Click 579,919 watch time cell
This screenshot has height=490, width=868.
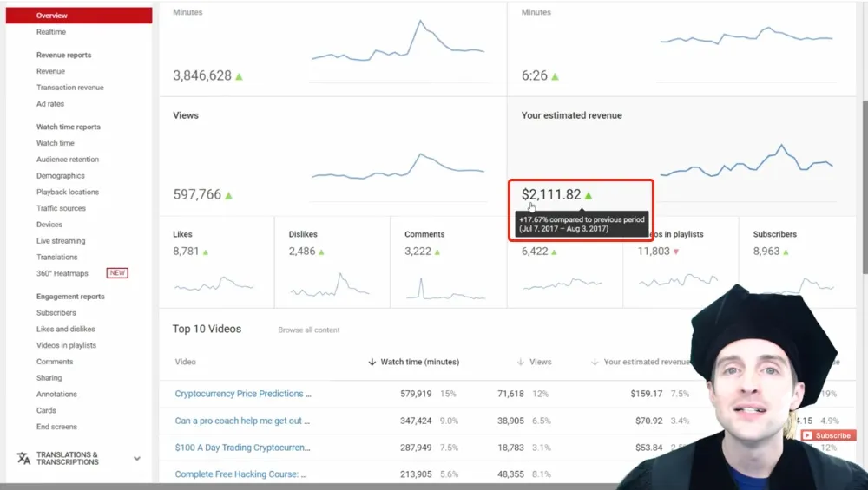(x=416, y=394)
